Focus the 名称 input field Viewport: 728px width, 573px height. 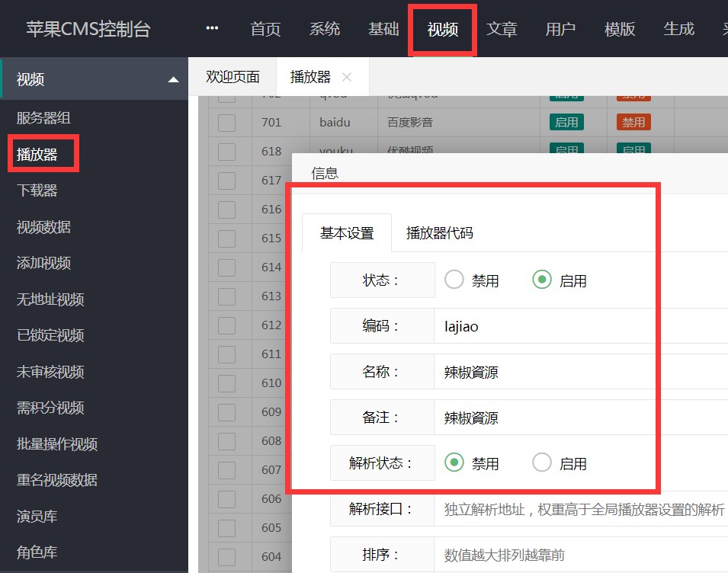pyautogui.click(x=581, y=372)
